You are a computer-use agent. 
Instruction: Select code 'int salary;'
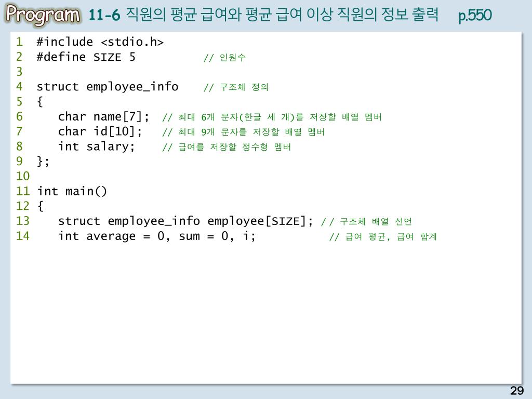point(96,146)
